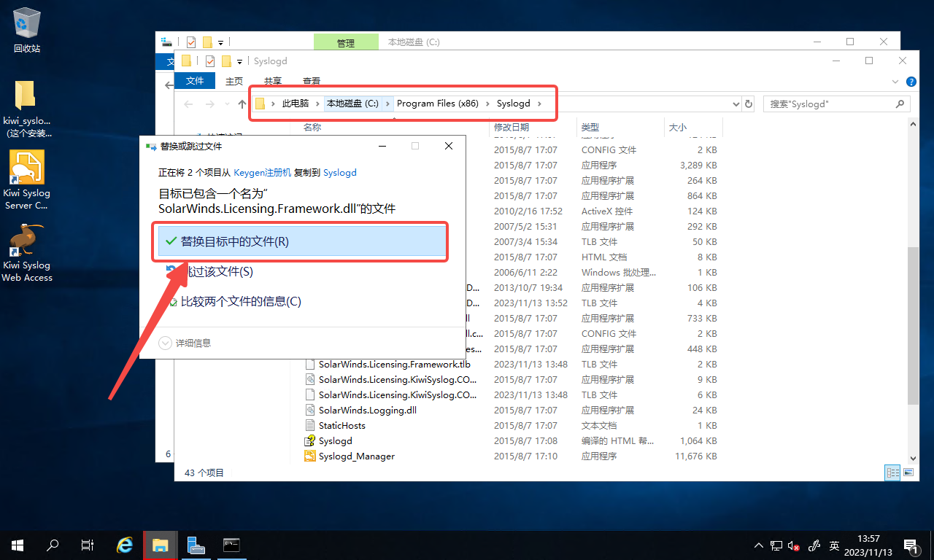
Task: Click Program Files (x86) breadcrumb
Action: coord(438,104)
